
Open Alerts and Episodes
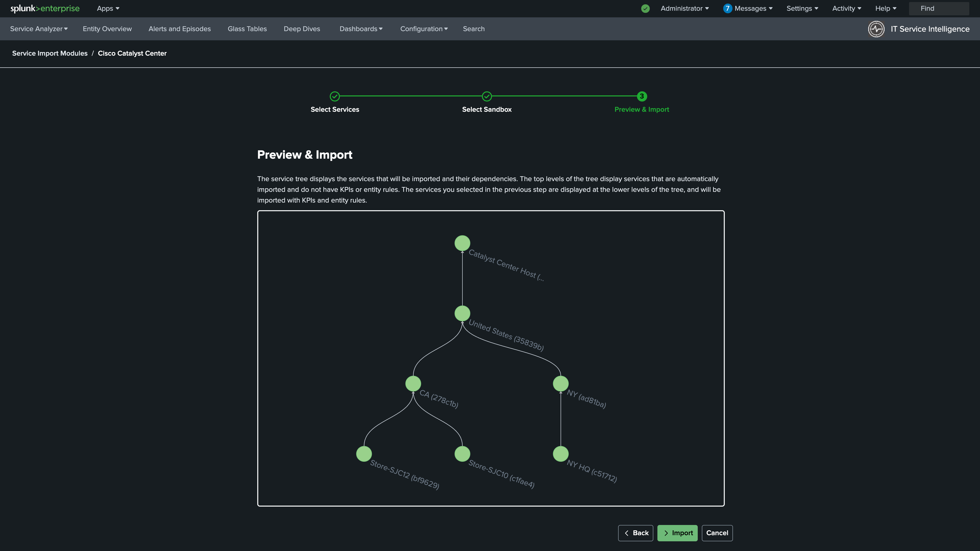(x=180, y=29)
